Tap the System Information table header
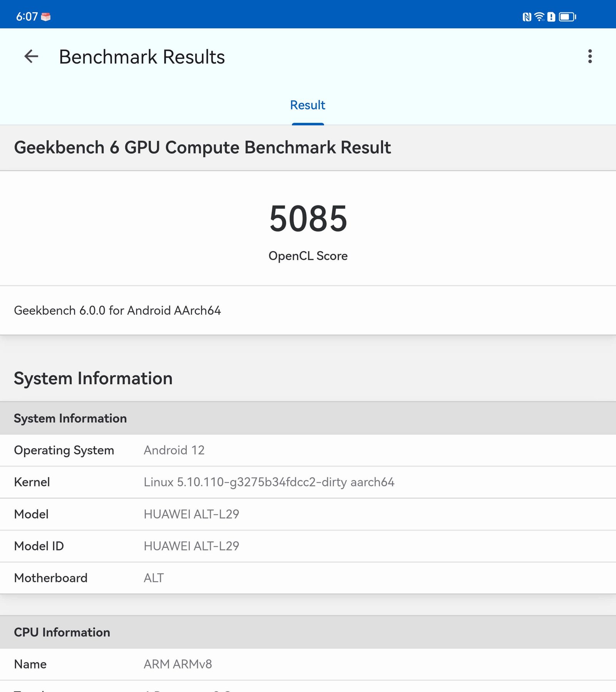The width and height of the screenshot is (616, 692). 70,418
